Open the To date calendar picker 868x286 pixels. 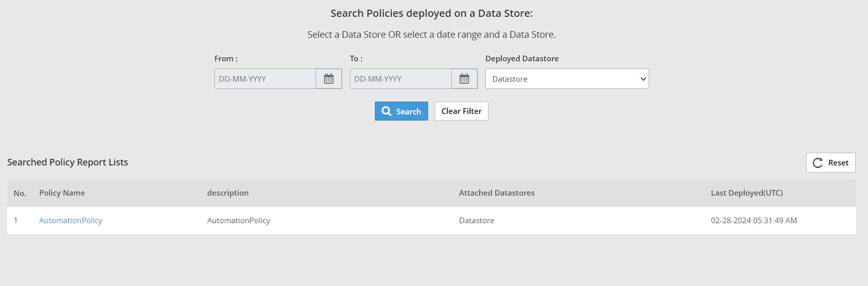coord(464,79)
